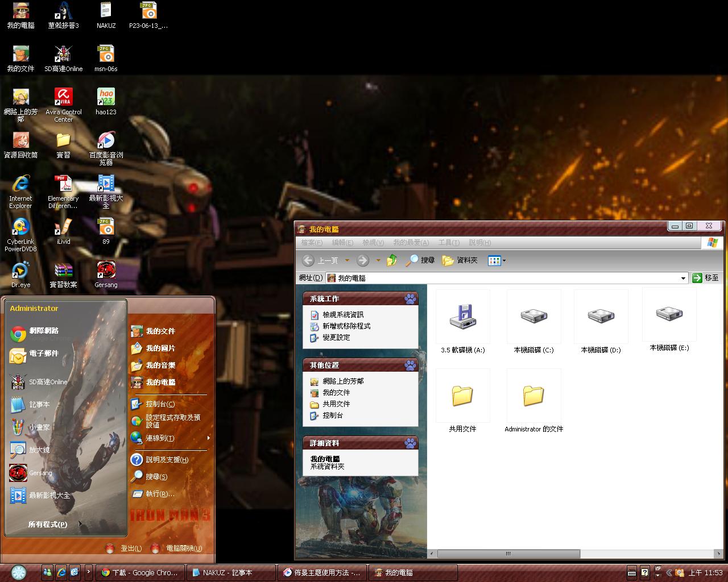Click the 檢視系統資訊 link
This screenshot has height=582, width=728.
tap(342, 315)
